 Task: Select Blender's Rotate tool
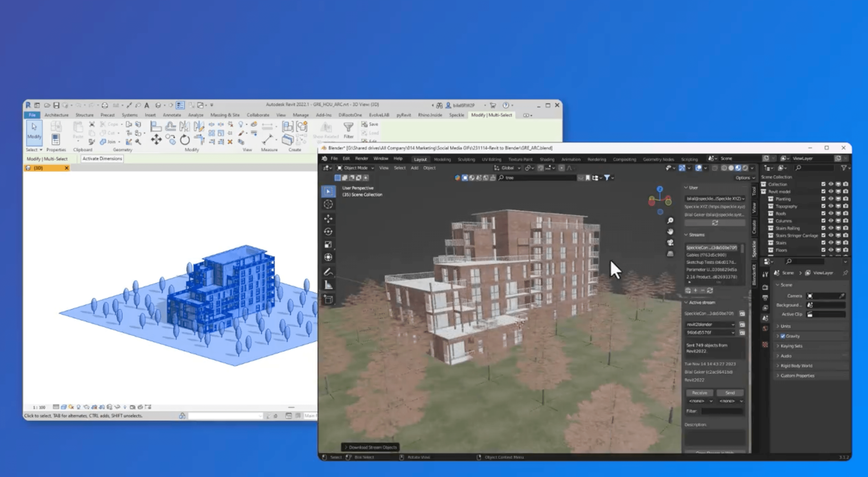pyautogui.click(x=329, y=232)
